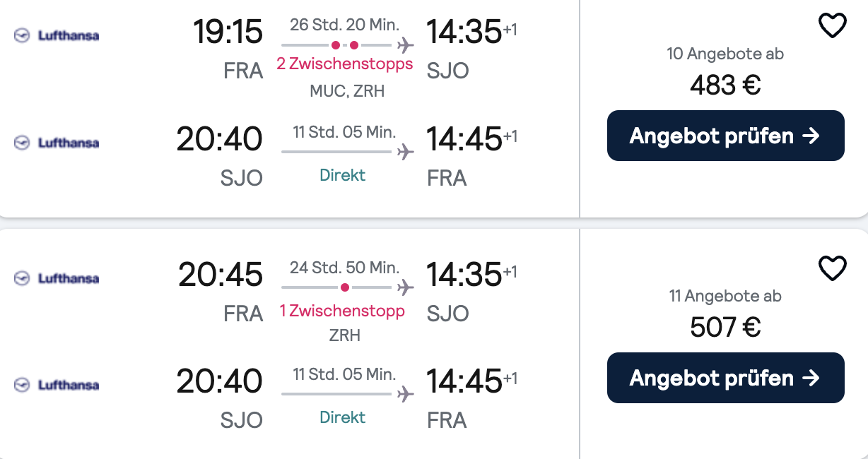Favorite the 507 € flight with heart icon
Screen dimensions: 868x459
[x=832, y=268]
